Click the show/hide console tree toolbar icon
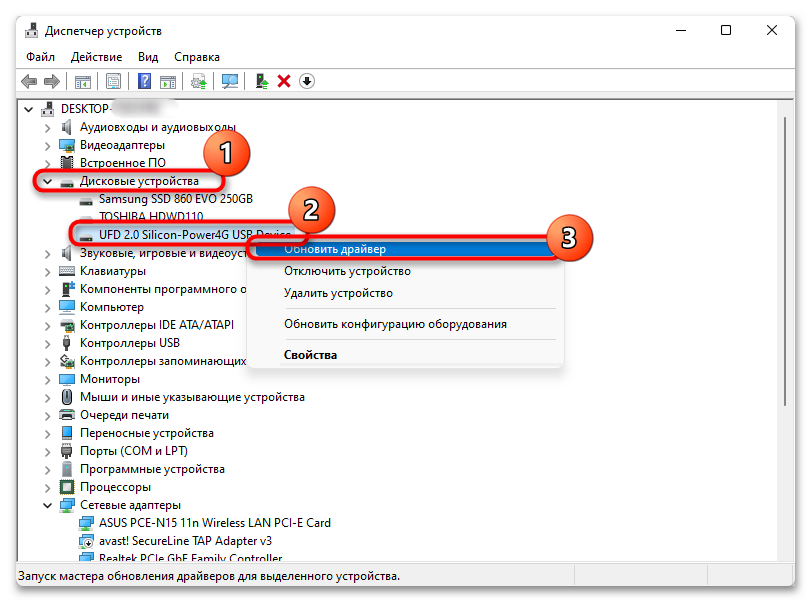 pos(83,81)
